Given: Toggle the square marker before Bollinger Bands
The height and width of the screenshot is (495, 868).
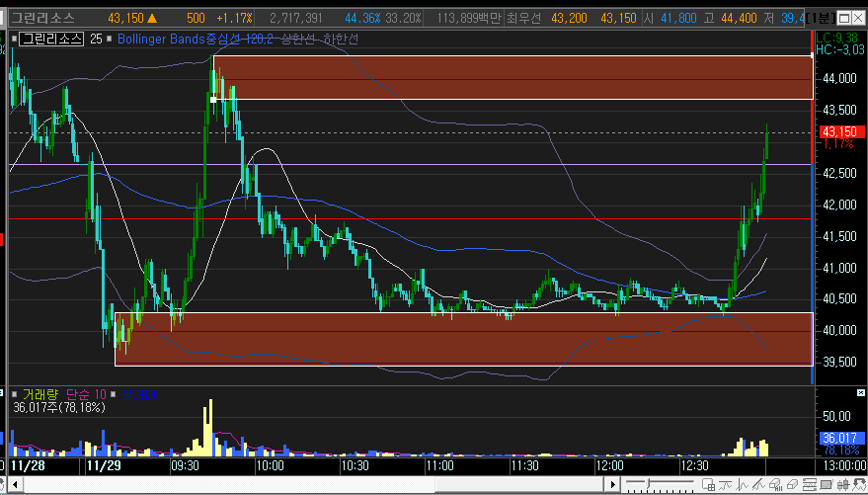Looking at the screenshot, I should pos(109,40).
